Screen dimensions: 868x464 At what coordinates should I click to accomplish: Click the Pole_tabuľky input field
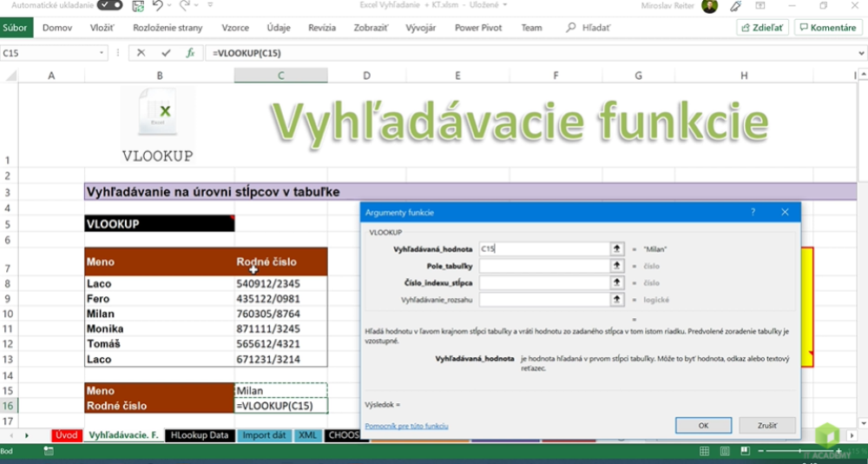544,266
